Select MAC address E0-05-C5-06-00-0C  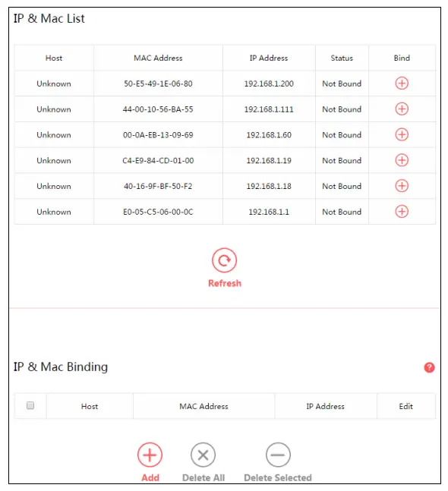pyautogui.click(x=158, y=212)
